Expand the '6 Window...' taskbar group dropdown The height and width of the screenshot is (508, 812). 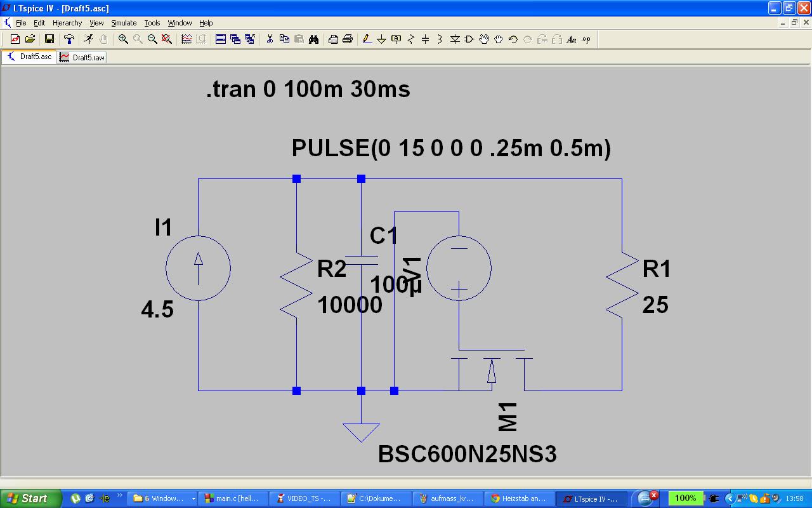coord(193,499)
